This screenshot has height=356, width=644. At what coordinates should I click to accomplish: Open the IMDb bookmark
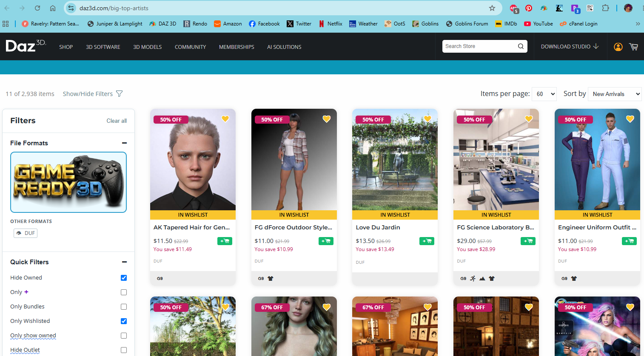506,24
